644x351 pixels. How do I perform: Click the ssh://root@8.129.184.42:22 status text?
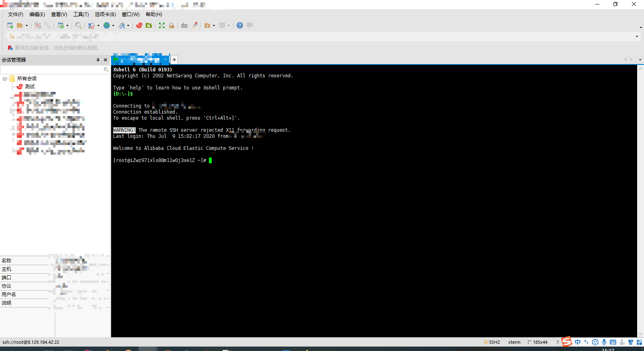click(31, 342)
